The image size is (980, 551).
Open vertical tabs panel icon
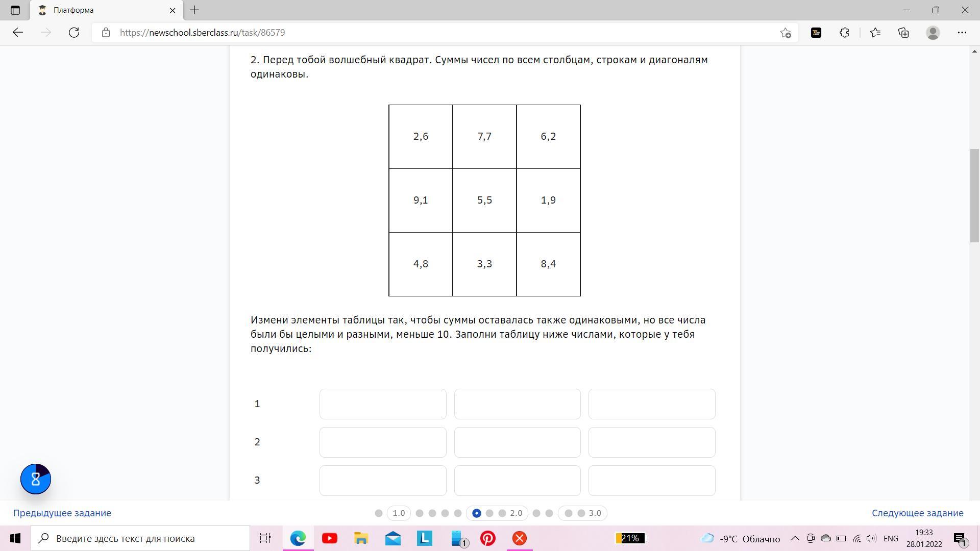pos(15,10)
